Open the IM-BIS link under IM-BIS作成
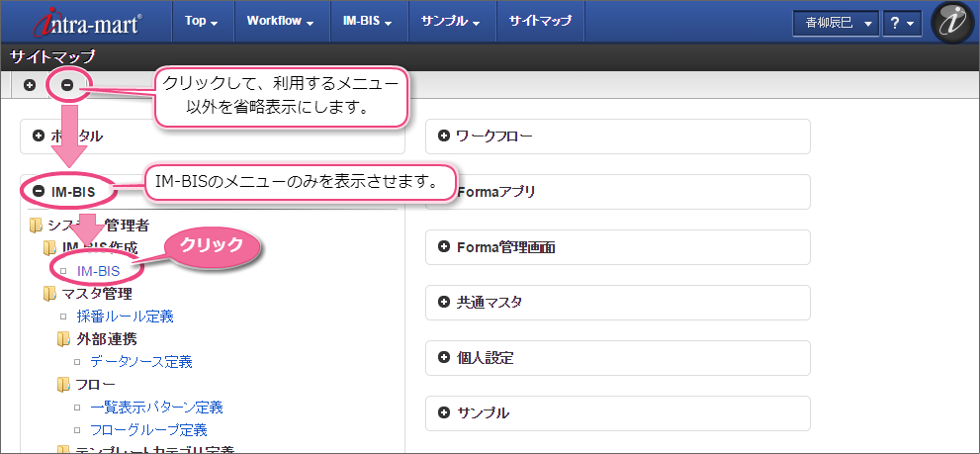Viewport: 980px width, 454px height. point(98,271)
